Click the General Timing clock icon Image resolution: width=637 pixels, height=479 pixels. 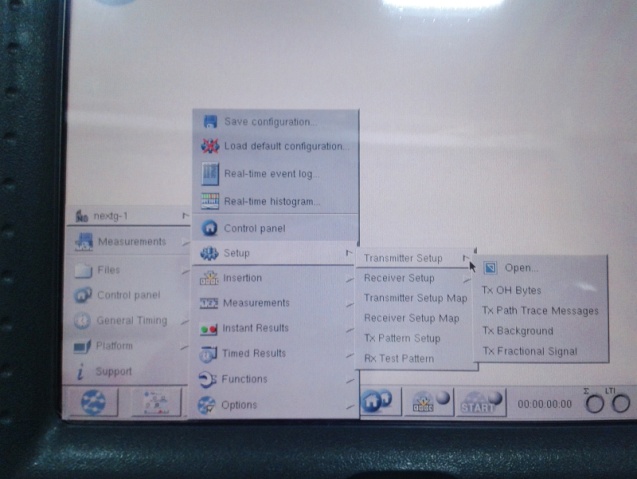pyautogui.click(x=82, y=321)
